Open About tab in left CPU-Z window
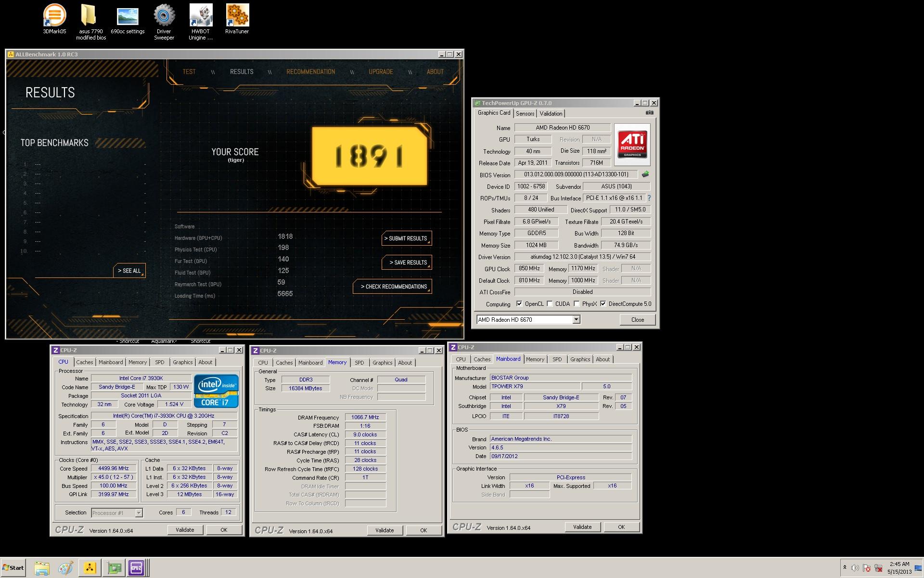Screen dimensions: 924x578 (205, 362)
